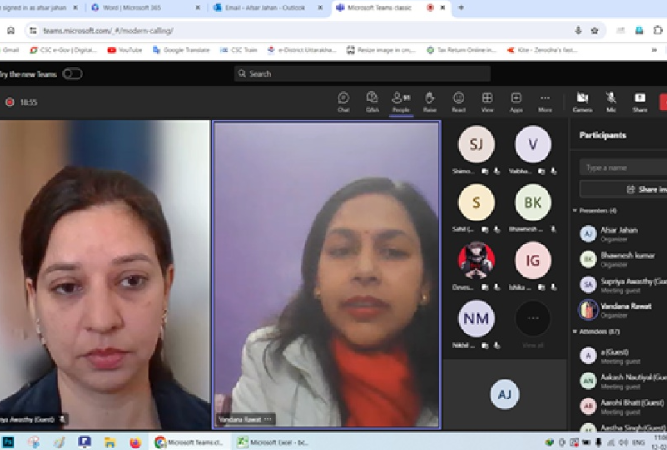
Task: Click the Q&A icon in meeting toolbar
Action: [372, 100]
